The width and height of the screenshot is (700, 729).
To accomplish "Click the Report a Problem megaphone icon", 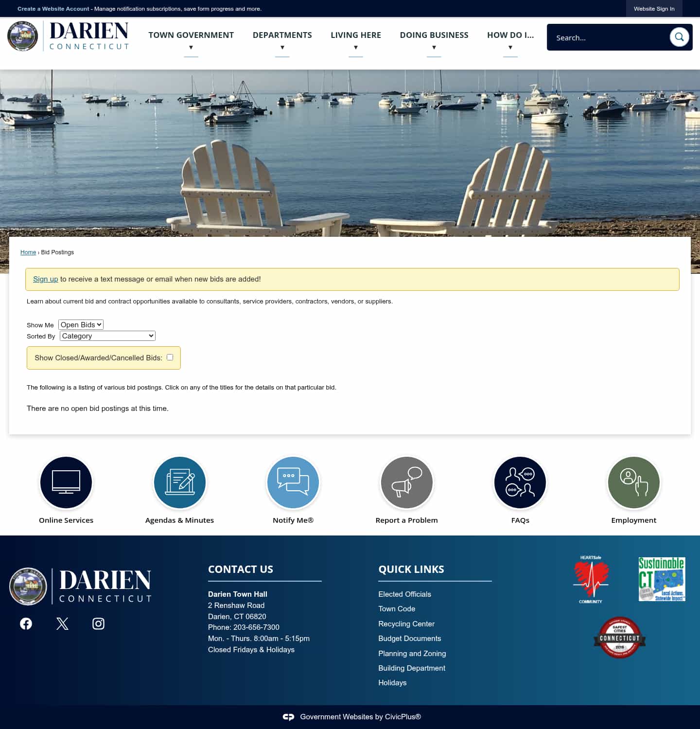I will (406, 482).
